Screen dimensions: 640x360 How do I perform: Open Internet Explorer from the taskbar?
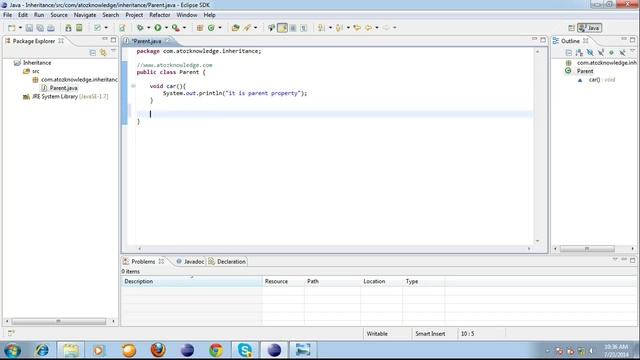(x=42, y=350)
